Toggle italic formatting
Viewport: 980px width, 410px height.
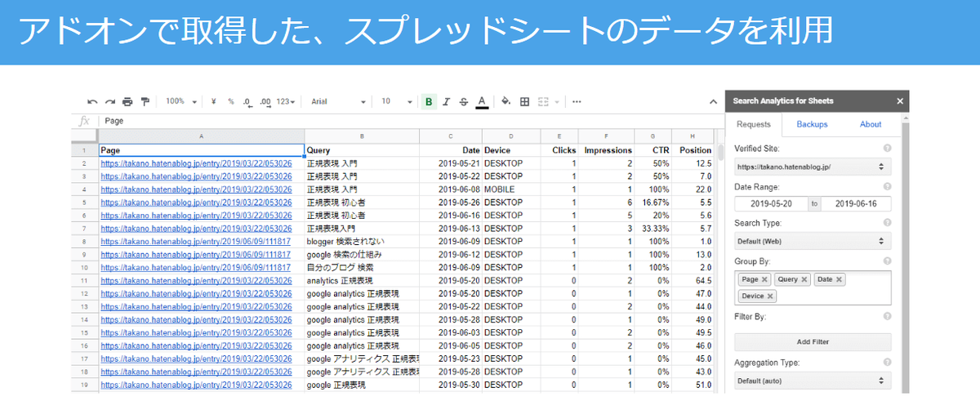446,102
